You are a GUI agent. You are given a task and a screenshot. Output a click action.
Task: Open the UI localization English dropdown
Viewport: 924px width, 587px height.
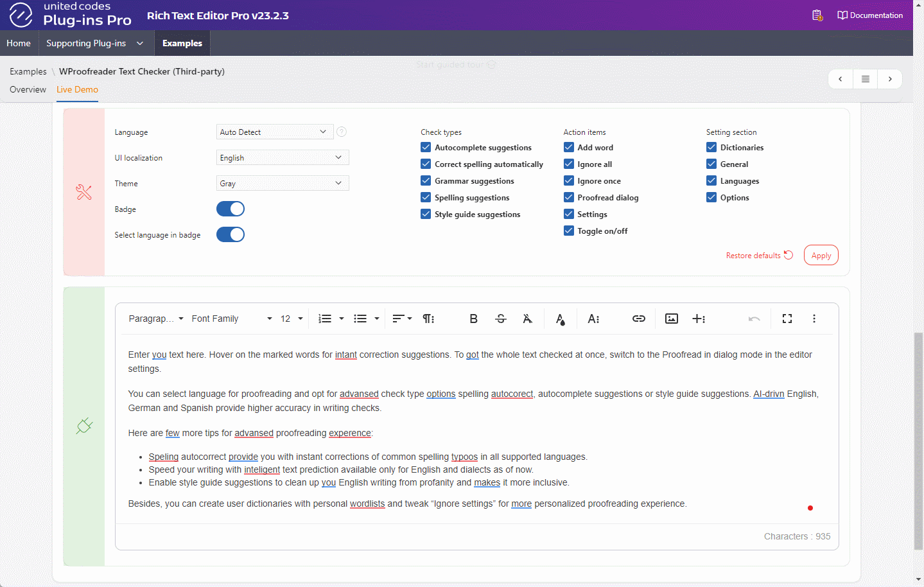tap(283, 157)
